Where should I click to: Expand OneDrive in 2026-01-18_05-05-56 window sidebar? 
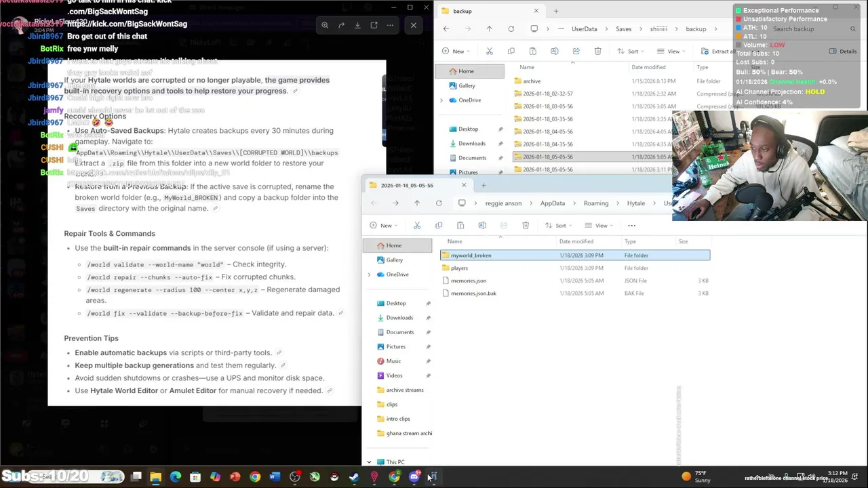pos(369,274)
